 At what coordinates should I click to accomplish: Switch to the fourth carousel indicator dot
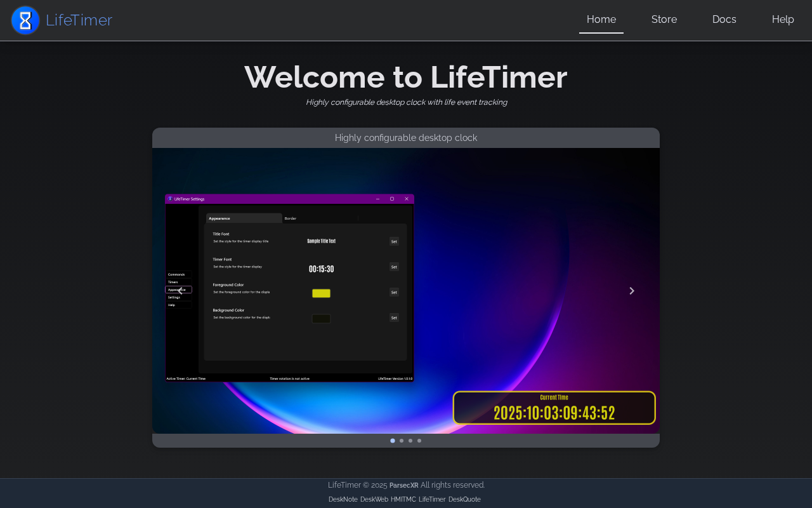tap(419, 441)
